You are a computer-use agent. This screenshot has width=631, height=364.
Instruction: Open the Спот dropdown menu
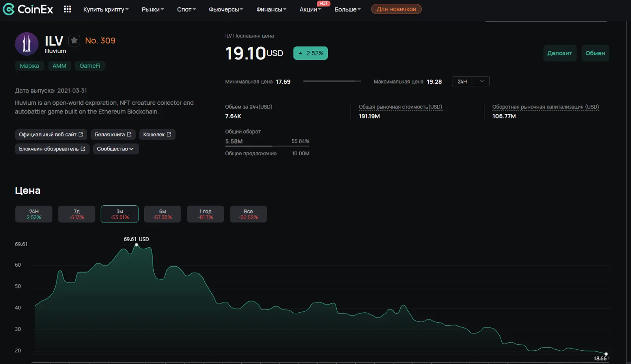tap(186, 9)
